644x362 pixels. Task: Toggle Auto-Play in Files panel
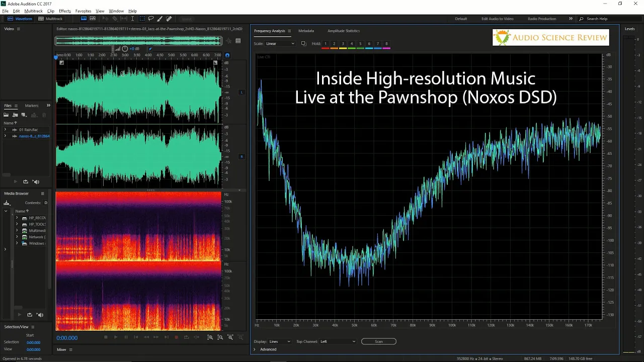coord(36,182)
